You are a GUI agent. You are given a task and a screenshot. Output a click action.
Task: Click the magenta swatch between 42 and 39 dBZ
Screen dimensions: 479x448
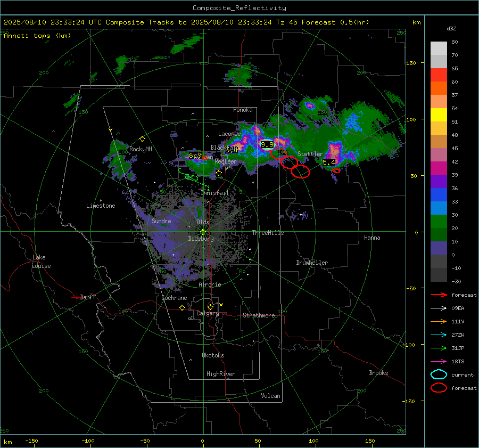pyautogui.click(x=439, y=168)
